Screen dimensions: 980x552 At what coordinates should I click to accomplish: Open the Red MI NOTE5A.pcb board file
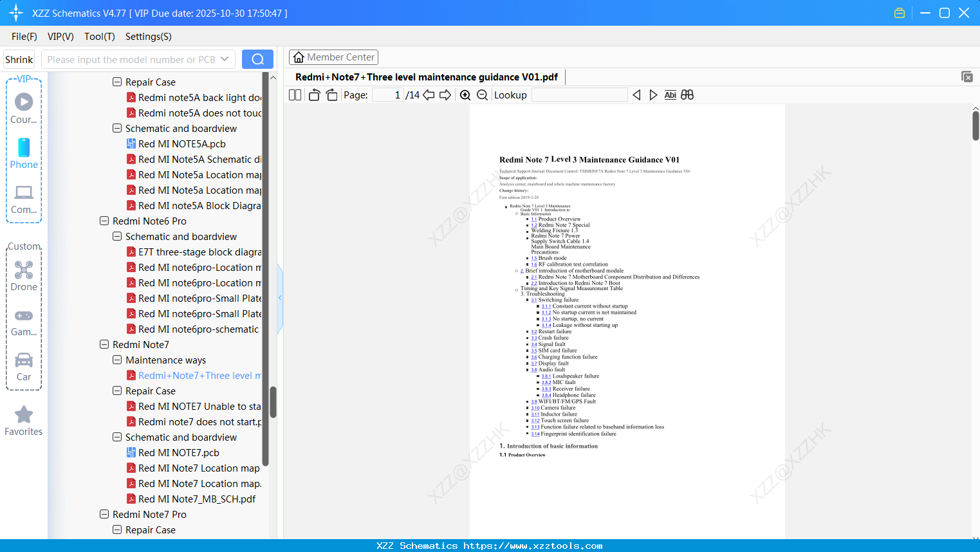(182, 144)
